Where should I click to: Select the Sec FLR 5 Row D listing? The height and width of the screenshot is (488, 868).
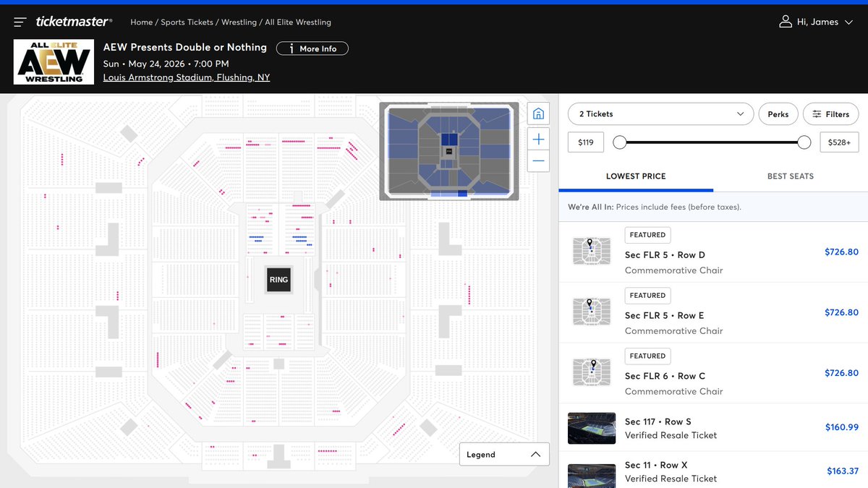(713, 252)
